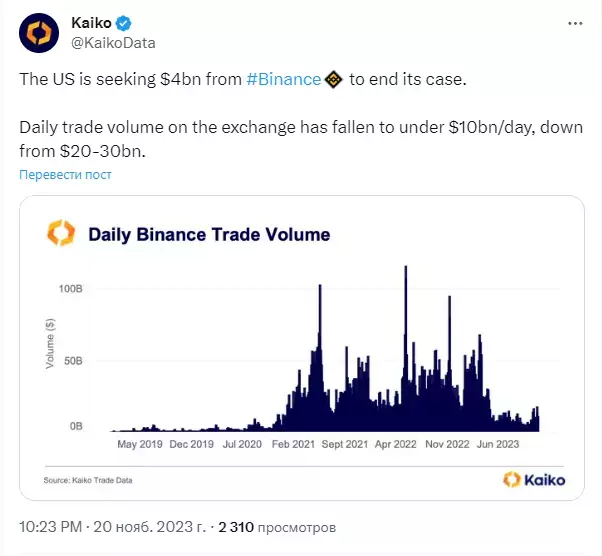Open the three-dot more options menu

pos(575,24)
